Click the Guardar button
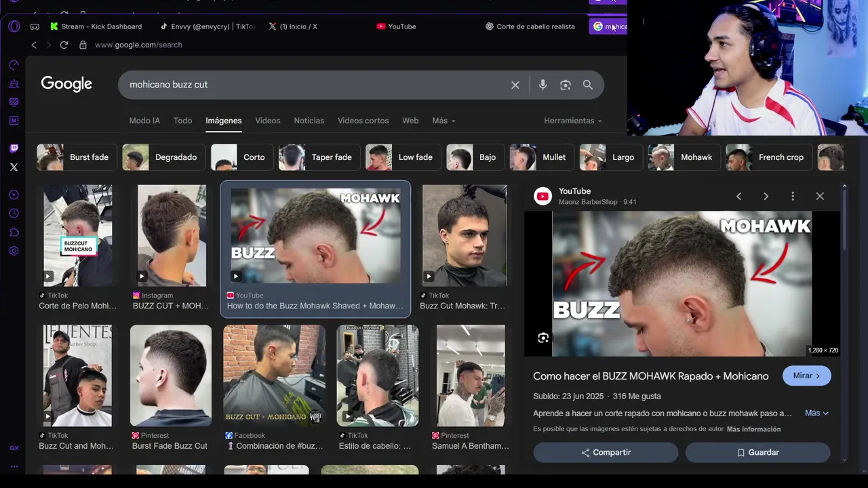The height and width of the screenshot is (488, 868). tap(757, 452)
